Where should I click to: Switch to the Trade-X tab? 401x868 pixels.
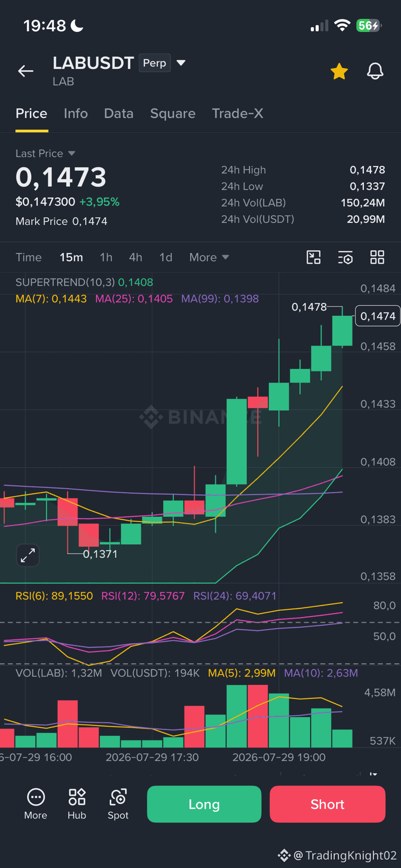tap(237, 113)
